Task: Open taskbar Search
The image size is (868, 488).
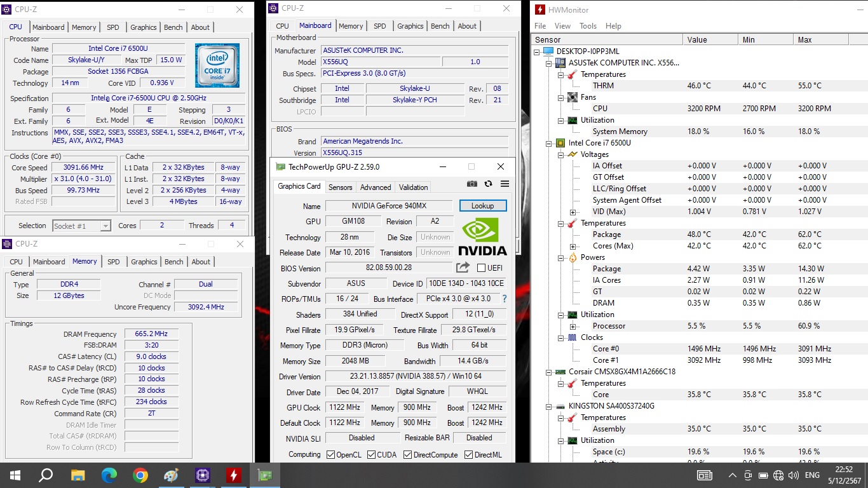Action: pyautogui.click(x=46, y=475)
